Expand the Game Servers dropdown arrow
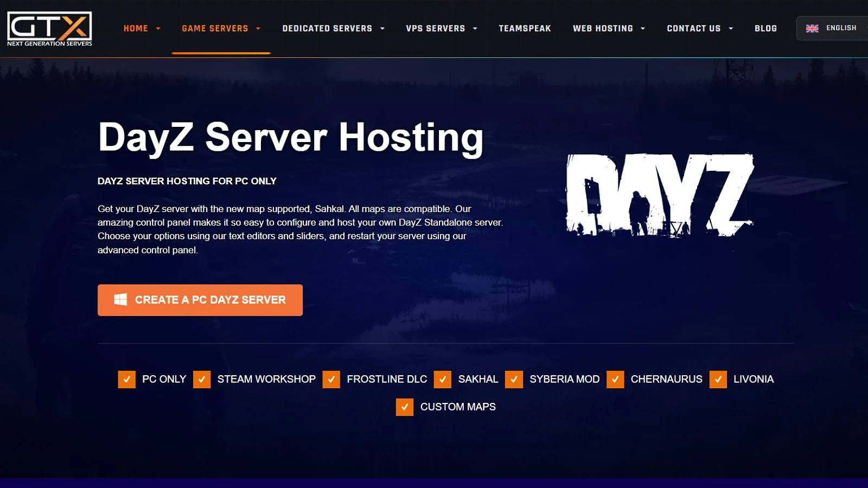This screenshot has width=868, height=488. 258,29
